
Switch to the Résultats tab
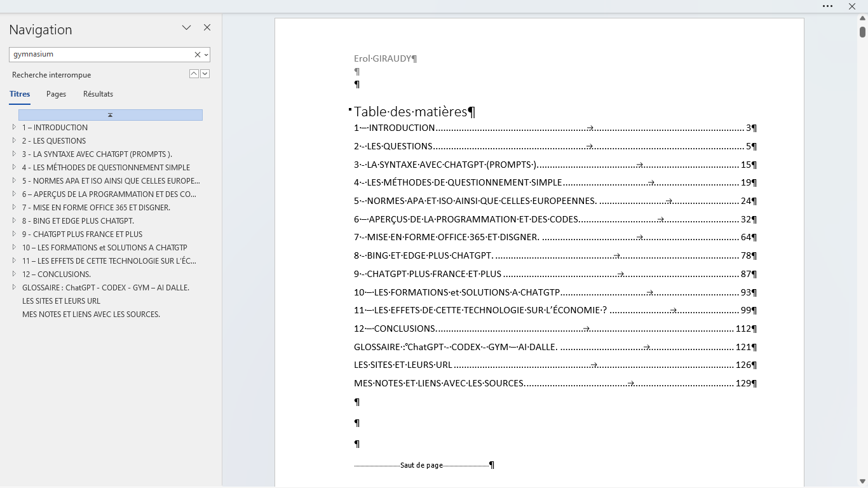click(98, 94)
